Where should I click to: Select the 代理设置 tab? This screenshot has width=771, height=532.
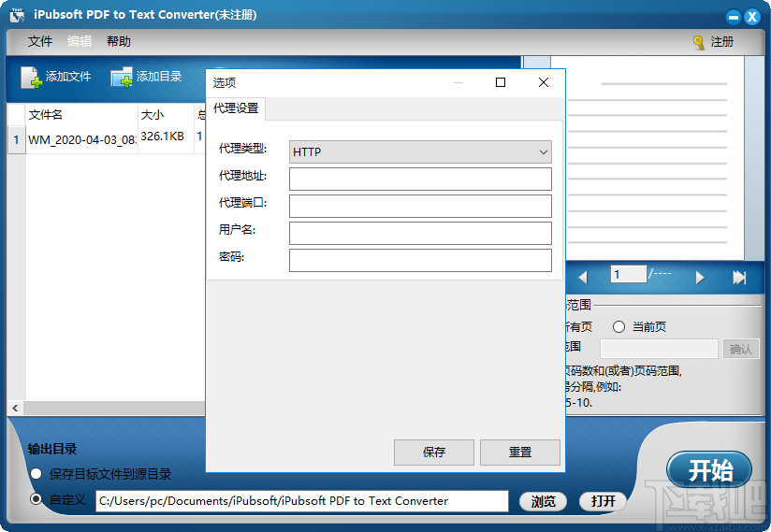pyautogui.click(x=236, y=108)
